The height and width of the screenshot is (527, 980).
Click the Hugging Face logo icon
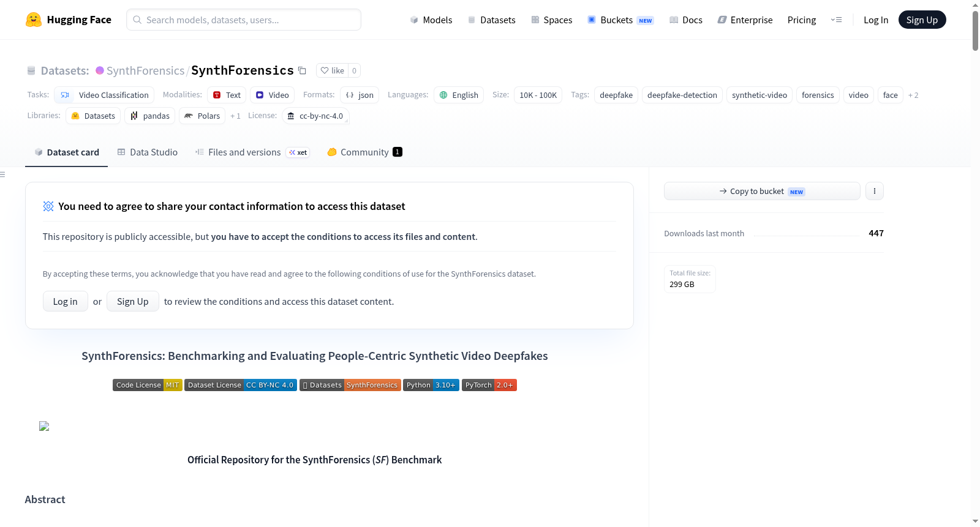[x=34, y=20]
